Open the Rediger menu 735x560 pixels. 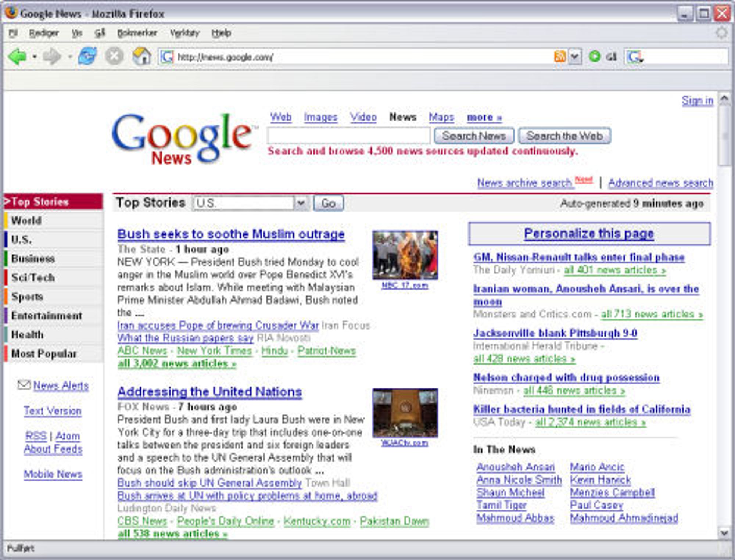pos(44,33)
